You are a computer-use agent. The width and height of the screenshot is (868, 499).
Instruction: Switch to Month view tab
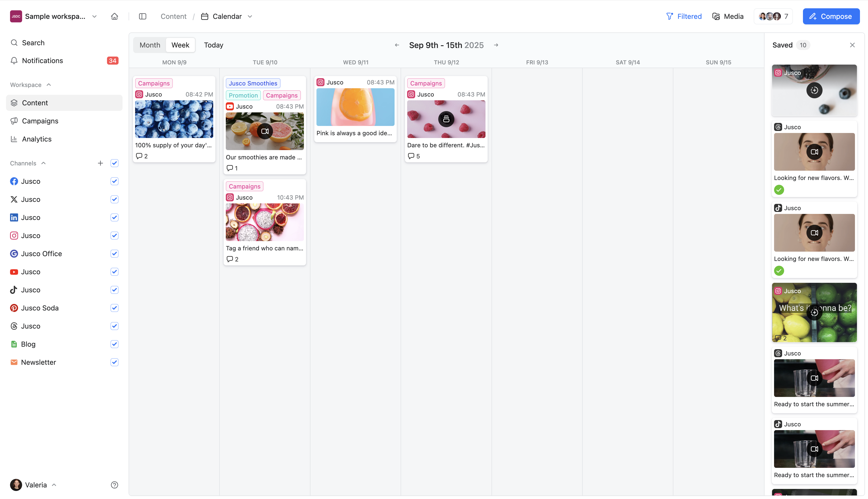click(x=150, y=45)
